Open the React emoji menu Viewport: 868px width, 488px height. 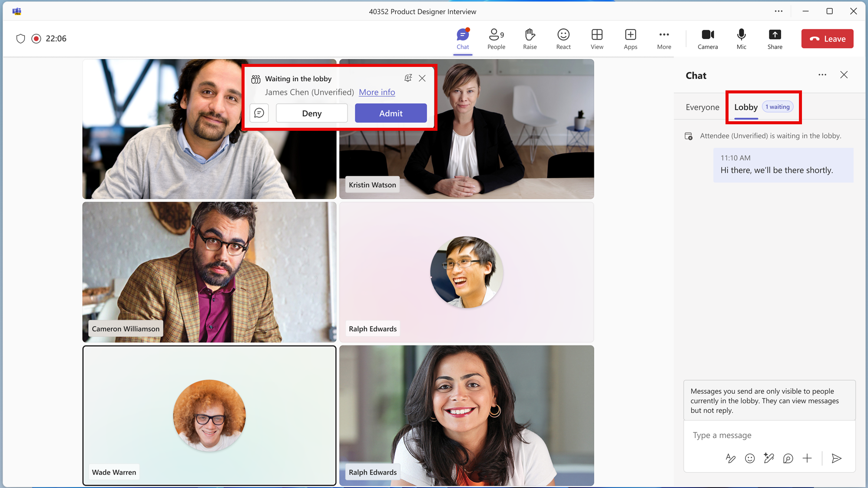[563, 39]
